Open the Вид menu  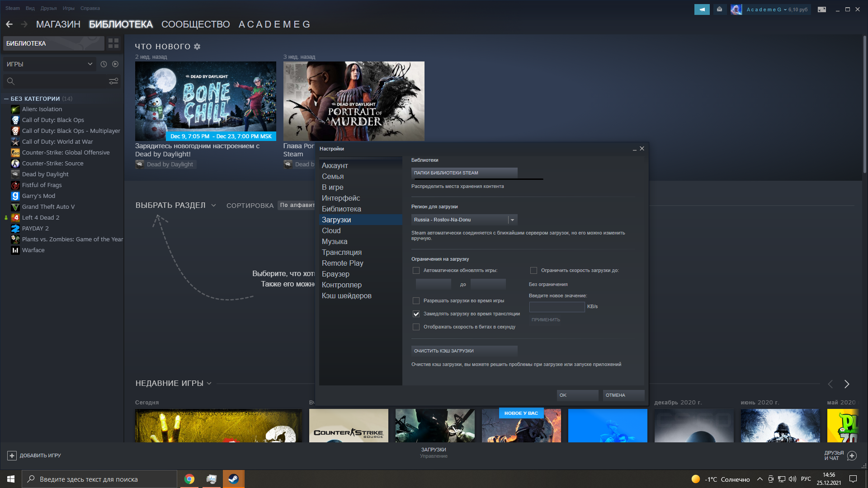click(30, 8)
